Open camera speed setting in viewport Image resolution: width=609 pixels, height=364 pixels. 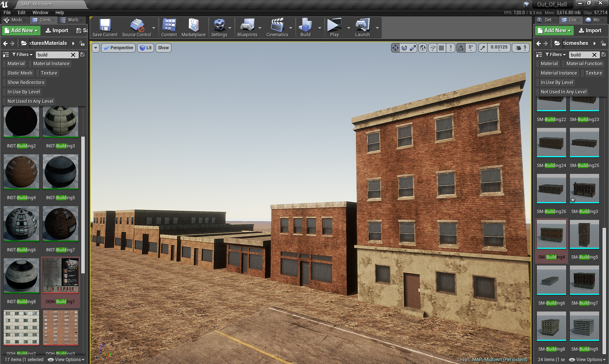(x=521, y=48)
